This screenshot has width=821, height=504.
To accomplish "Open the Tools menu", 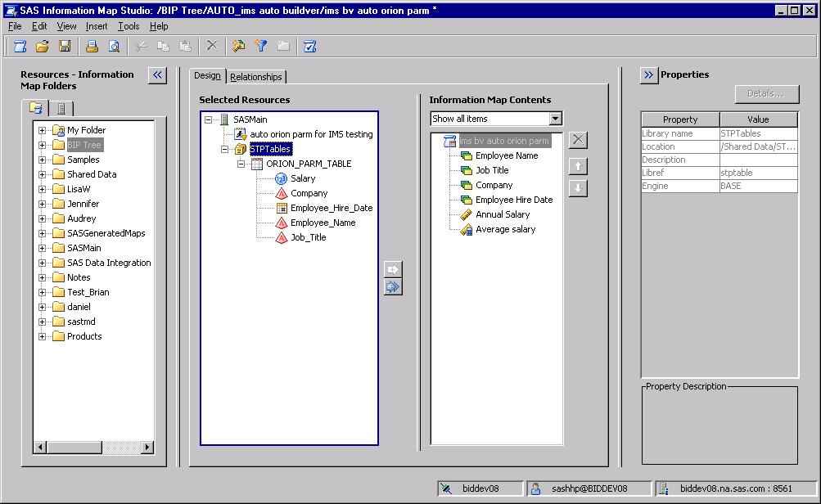I will 129,26.
